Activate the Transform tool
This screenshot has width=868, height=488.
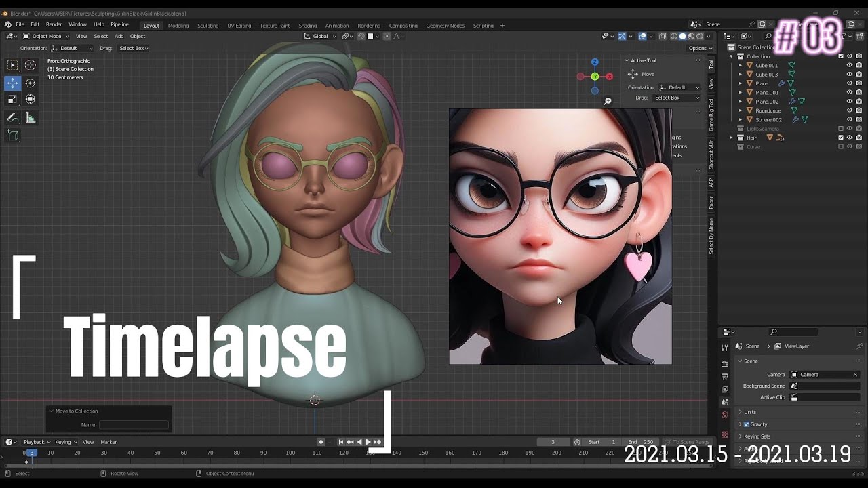point(31,99)
